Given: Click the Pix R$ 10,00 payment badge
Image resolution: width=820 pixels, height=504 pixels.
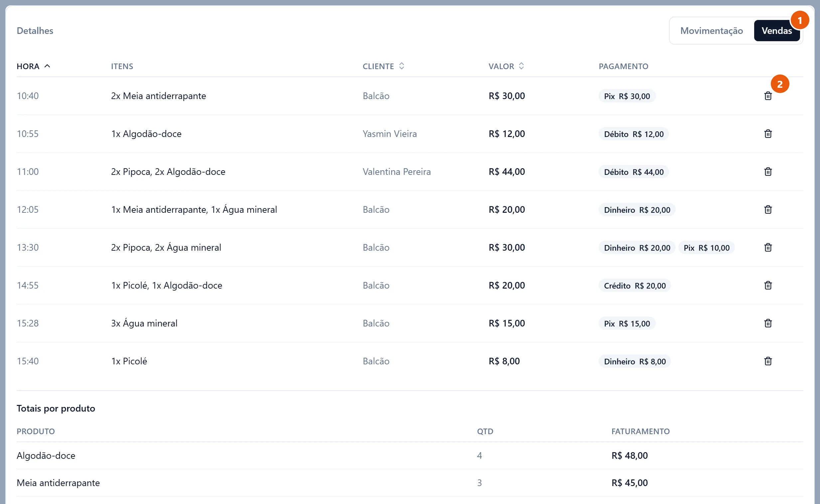Looking at the screenshot, I should pyautogui.click(x=706, y=248).
